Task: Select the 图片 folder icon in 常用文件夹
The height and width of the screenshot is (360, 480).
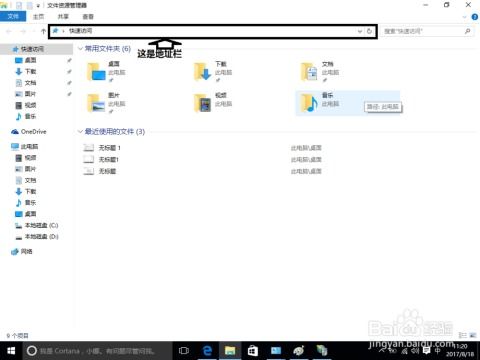Action: pyautogui.click(x=96, y=103)
